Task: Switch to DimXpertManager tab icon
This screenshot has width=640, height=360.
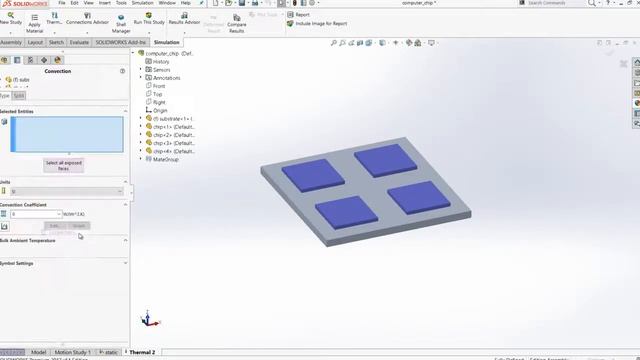Action: click(44, 60)
